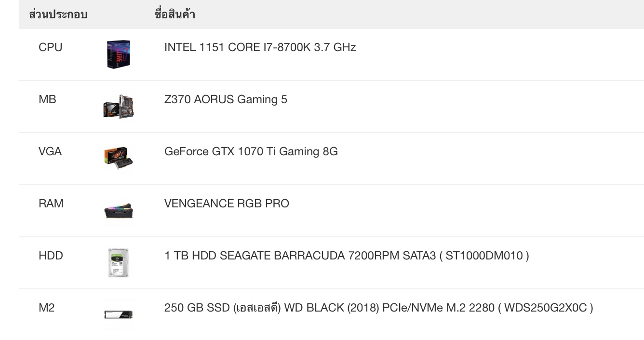Click the HDD component label
Screen dimensions: 644x340
tap(51, 256)
